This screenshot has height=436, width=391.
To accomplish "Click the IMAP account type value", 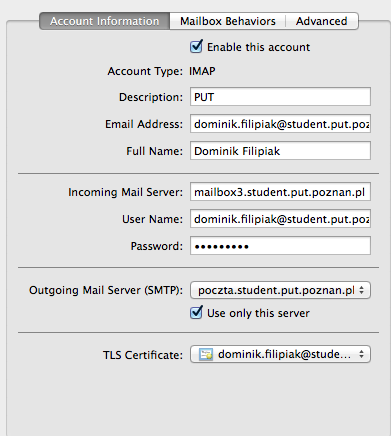I will (x=202, y=71).
